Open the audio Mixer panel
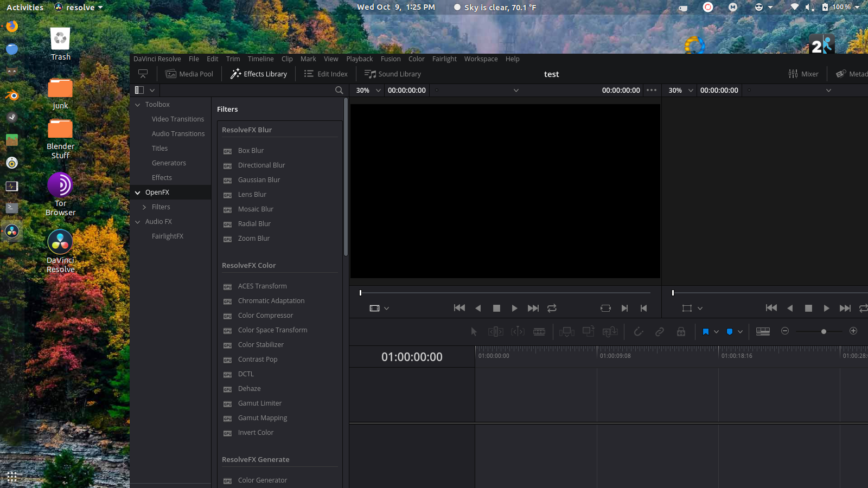 pos(803,74)
